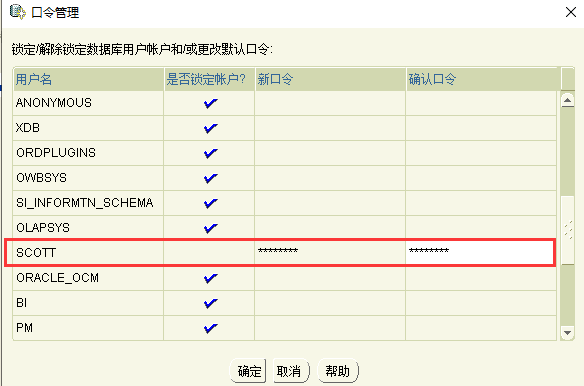Click the password management dialog title icon
The image size is (584, 386).
pyautogui.click(x=18, y=12)
